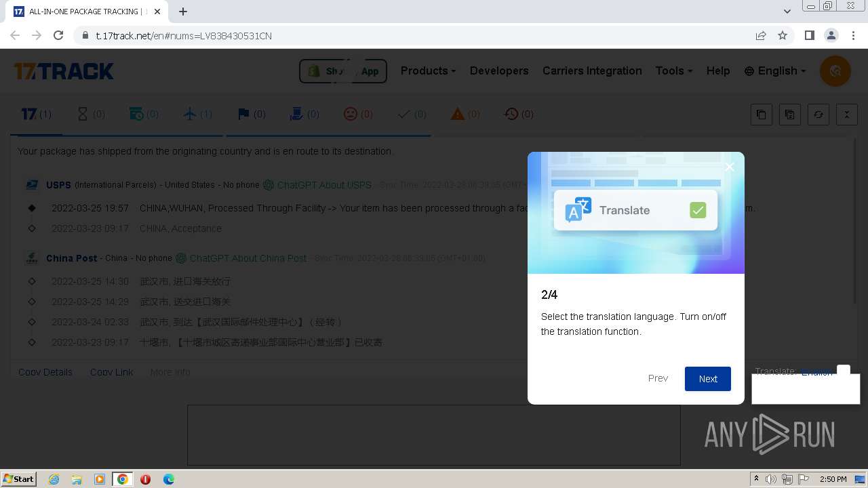
Task: Click the package shipped status message
Action: click(205, 151)
